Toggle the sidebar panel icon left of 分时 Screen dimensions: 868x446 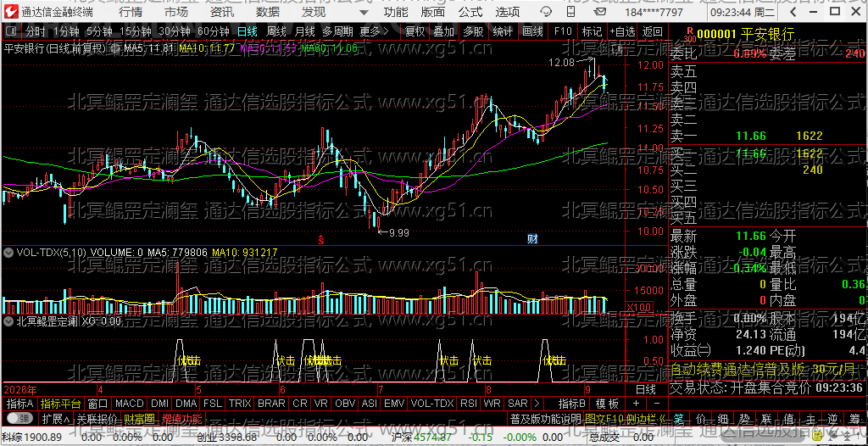click(x=12, y=31)
